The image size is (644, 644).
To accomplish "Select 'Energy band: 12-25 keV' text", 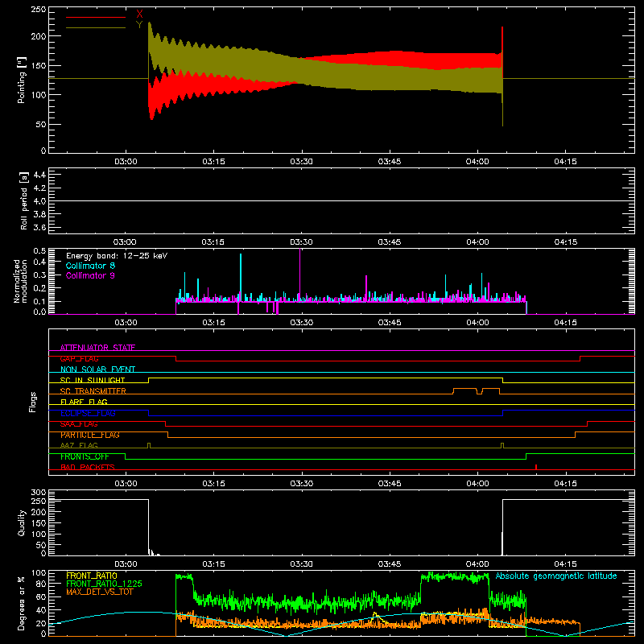I will tap(117, 256).
